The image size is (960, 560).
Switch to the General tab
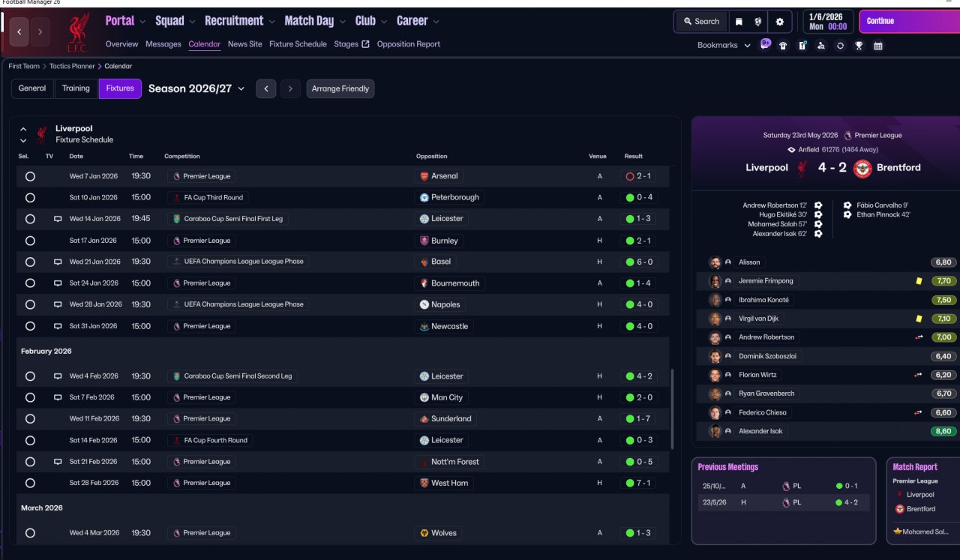coord(32,88)
